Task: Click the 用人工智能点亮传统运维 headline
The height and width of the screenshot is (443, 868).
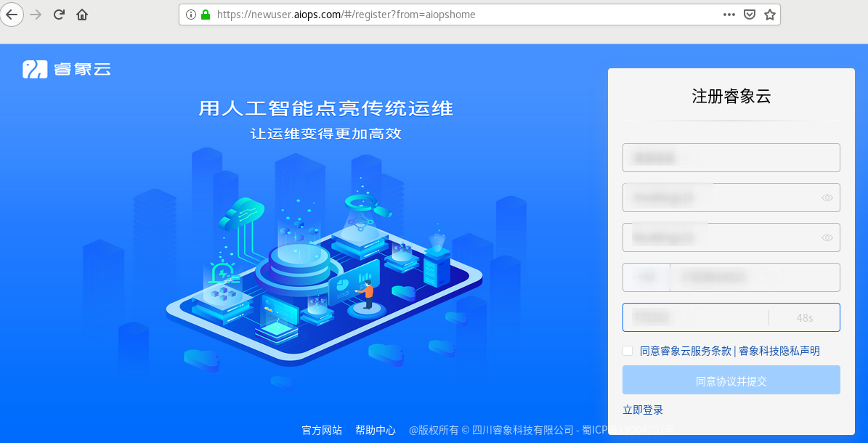Action: coord(326,108)
